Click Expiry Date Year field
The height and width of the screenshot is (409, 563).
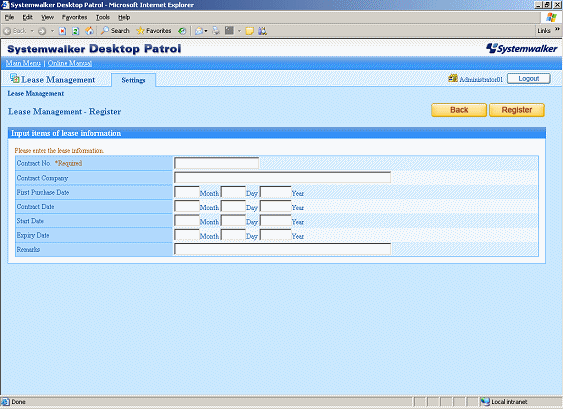[275, 235]
